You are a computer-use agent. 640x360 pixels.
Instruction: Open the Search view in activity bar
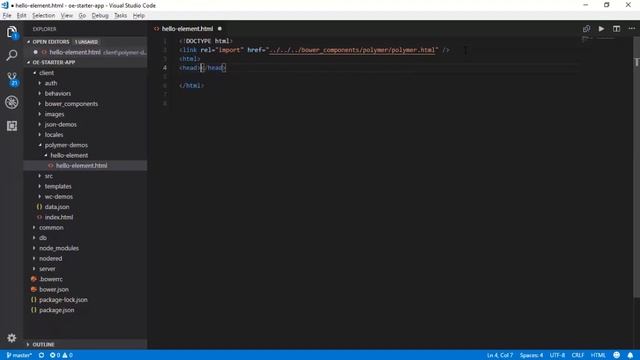click(11, 55)
